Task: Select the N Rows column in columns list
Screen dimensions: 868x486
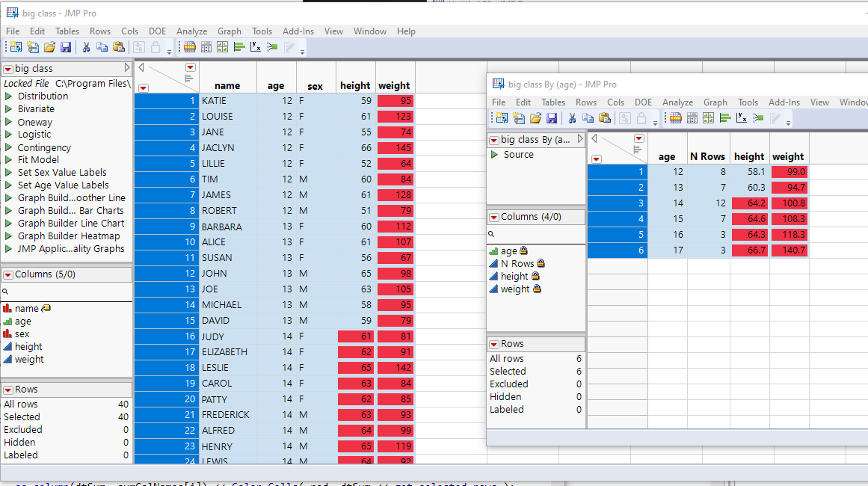Action: point(517,263)
